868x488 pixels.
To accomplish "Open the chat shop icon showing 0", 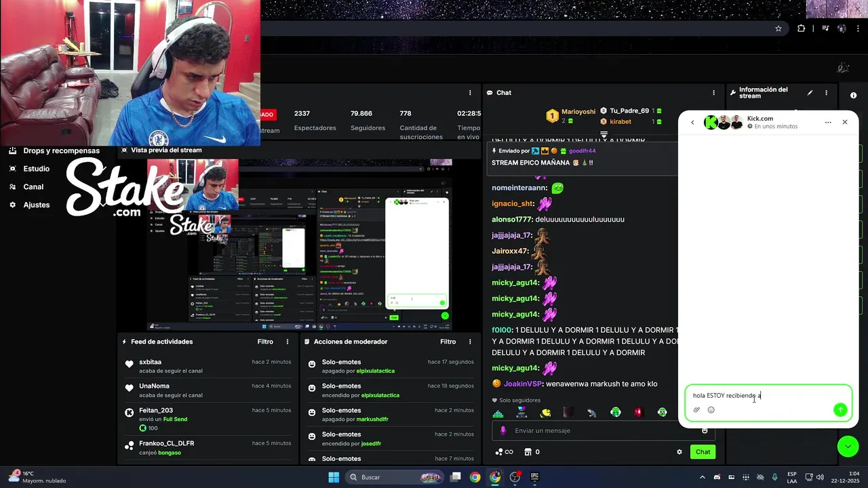I will tap(532, 452).
